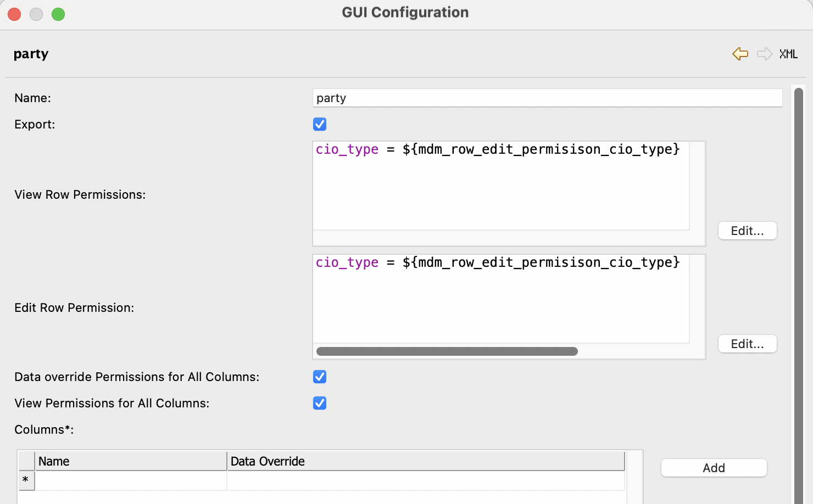Switch to the XML view
Image resolution: width=813 pixels, height=504 pixels.
click(788, 54)
